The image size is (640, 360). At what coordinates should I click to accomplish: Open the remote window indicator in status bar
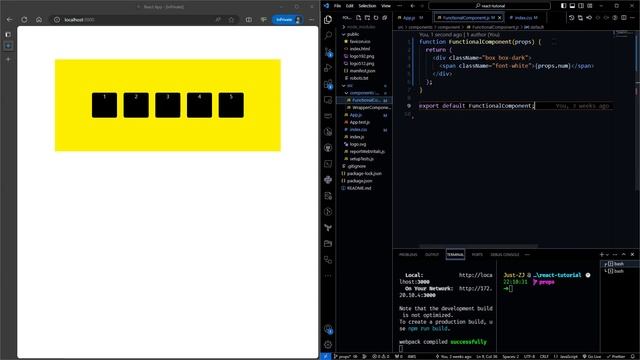tap(326, 356)
